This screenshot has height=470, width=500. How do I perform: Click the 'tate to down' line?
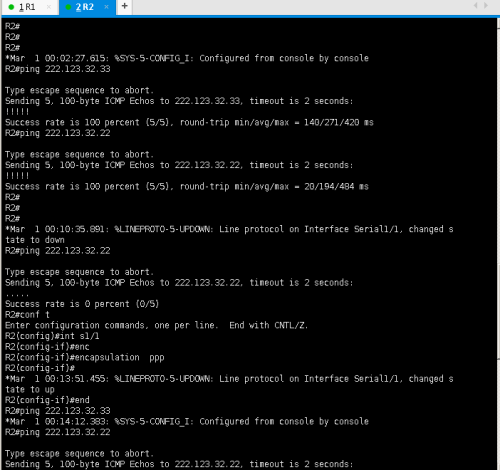(x=35, y=240)
